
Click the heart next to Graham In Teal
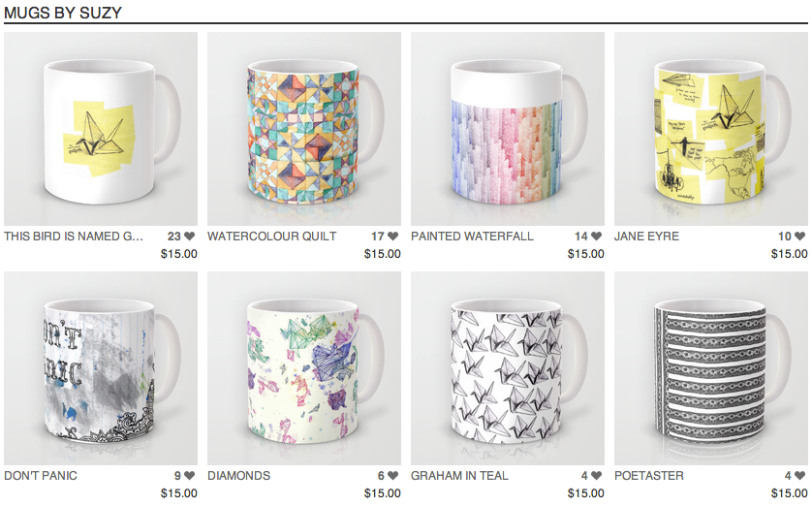pos(597,475)
